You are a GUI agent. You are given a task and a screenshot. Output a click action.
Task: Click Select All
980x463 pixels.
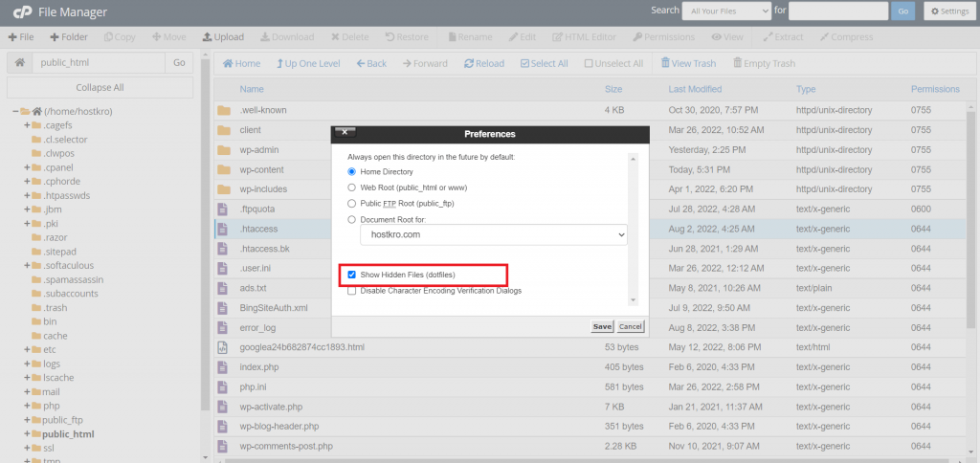coord(545,63)
